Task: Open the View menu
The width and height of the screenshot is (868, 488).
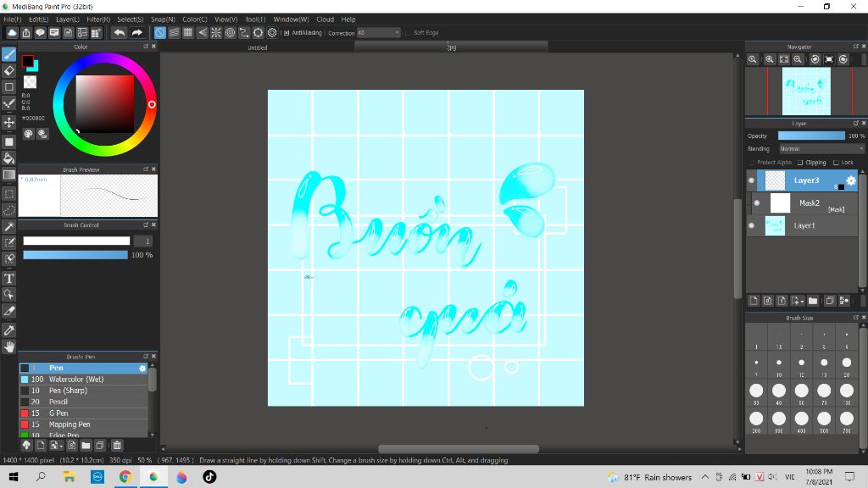Action: click(225, 19)
